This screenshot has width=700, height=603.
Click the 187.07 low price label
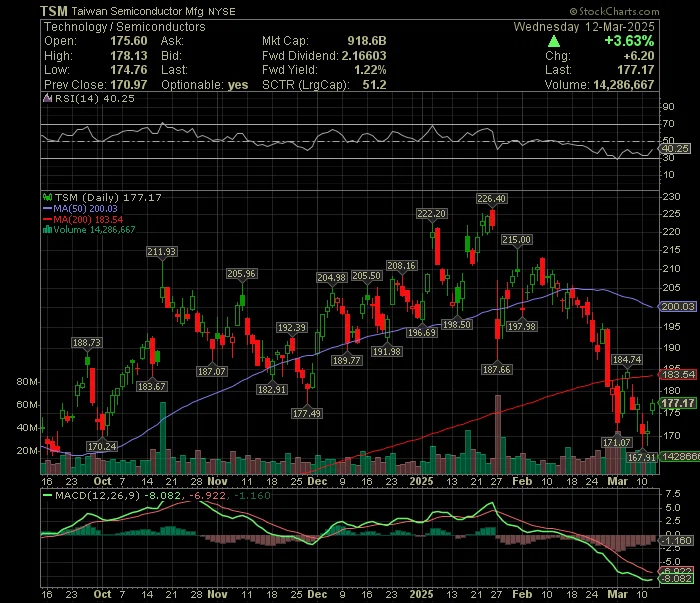pyautogui.click(x=212, y=371)
